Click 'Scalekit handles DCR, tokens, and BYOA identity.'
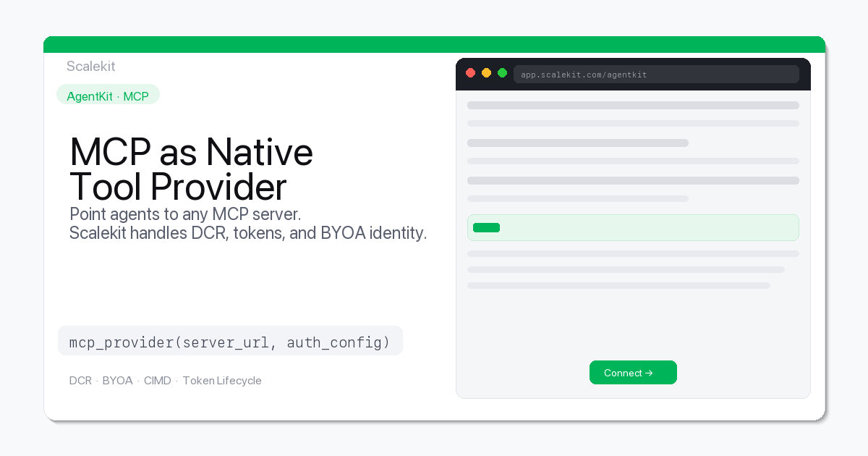 248,233
